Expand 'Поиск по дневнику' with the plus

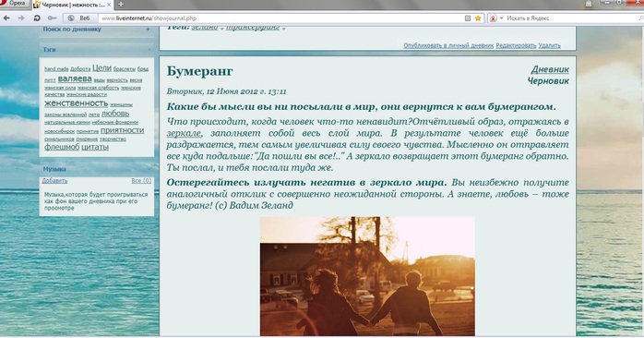click(x=148, y=30)
